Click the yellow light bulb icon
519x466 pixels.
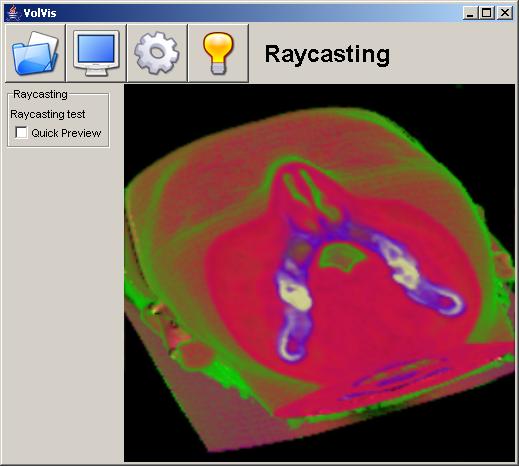point(218,53)
